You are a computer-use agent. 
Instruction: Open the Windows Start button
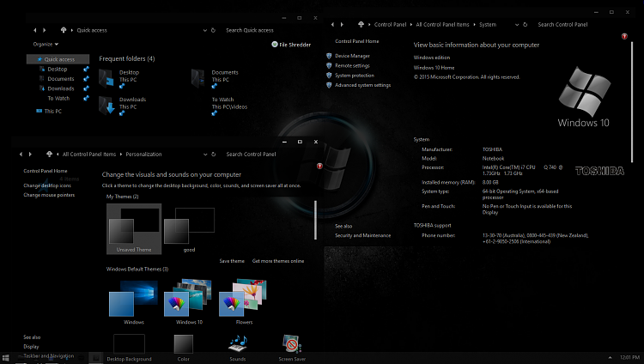[6, 358]
